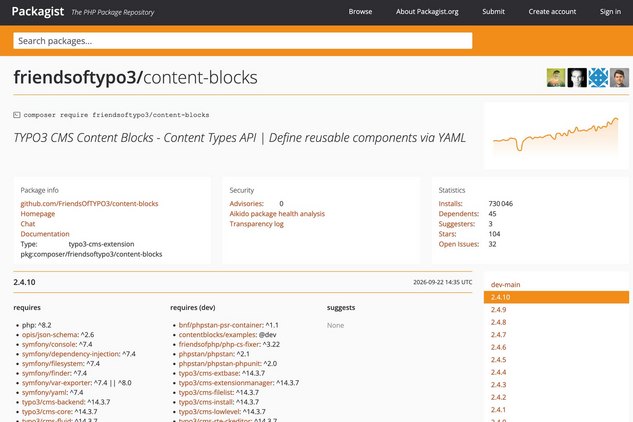Viewport: 633px width, 422px height.
Task: Go to About Packagist.org
Action: click(427, 12)
